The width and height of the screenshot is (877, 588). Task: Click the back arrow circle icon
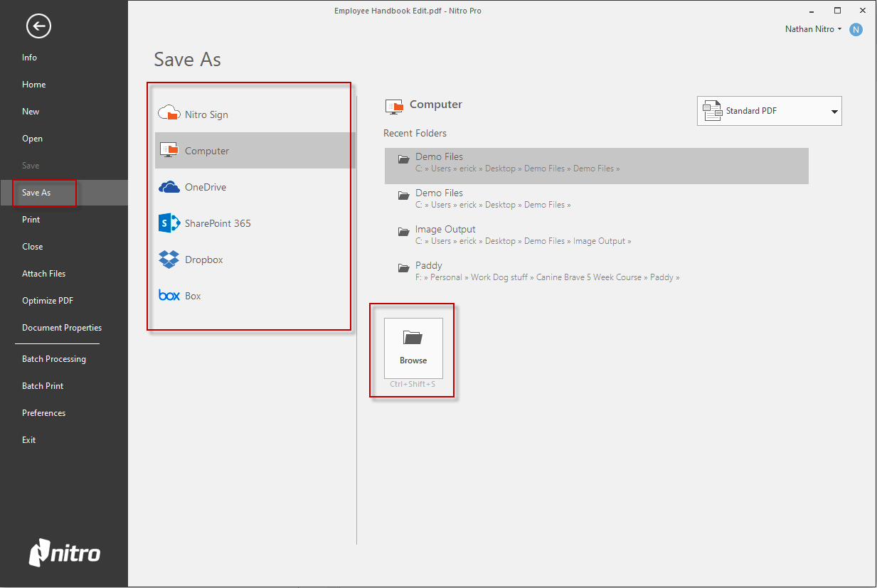(x=38, y=27)
